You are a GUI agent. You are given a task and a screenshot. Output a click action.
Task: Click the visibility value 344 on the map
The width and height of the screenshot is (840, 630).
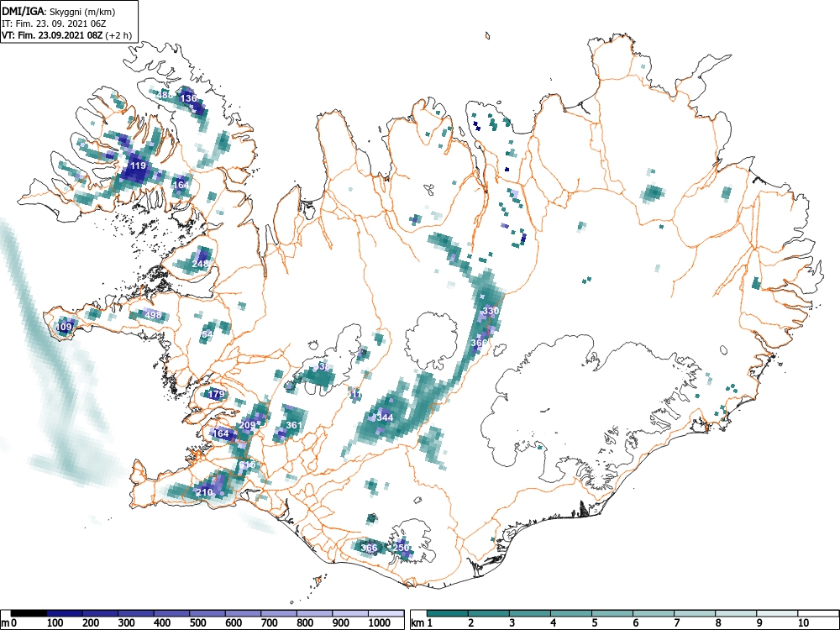pos(385,417)
